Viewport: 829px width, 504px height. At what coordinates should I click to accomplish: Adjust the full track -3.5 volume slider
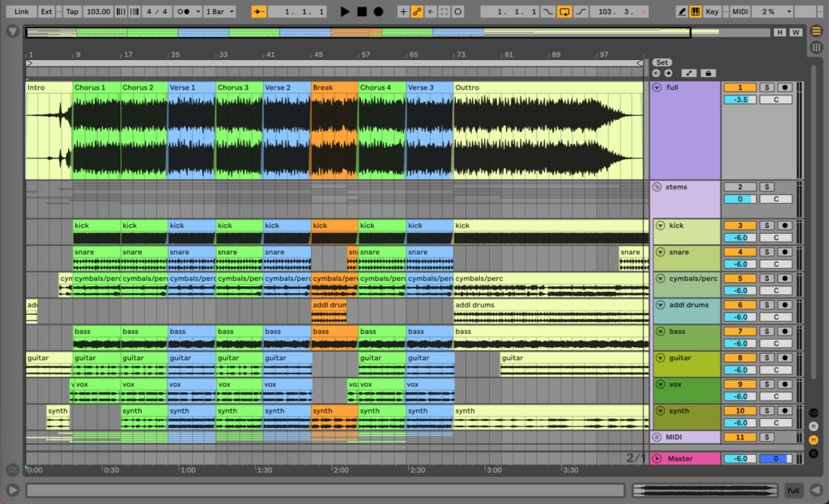pos(740,100)
